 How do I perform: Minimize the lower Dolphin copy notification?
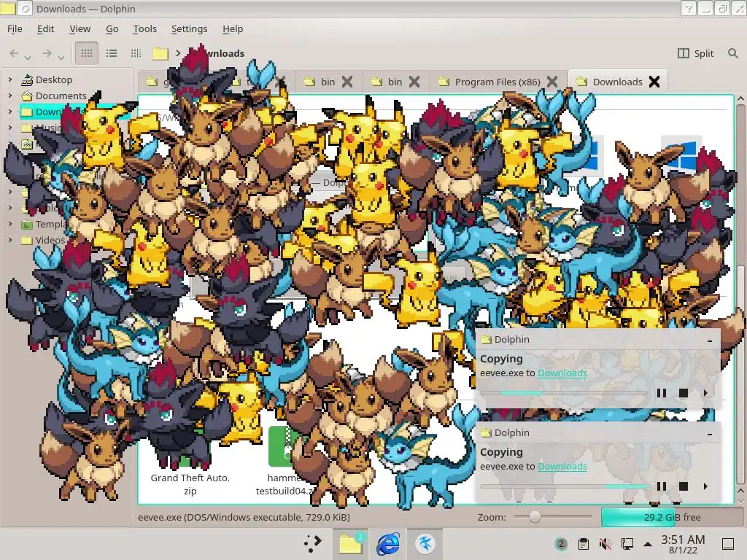(710, 434)
